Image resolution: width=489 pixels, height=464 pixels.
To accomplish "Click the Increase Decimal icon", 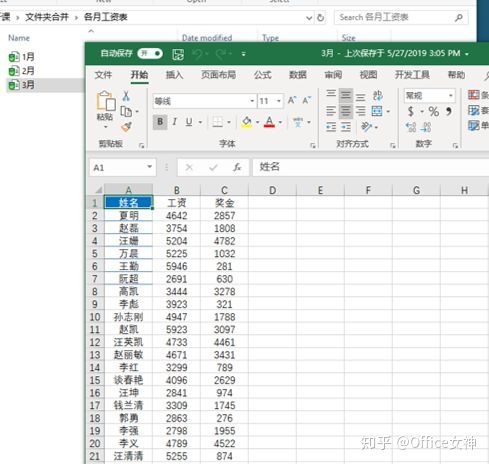I will 411,127.
